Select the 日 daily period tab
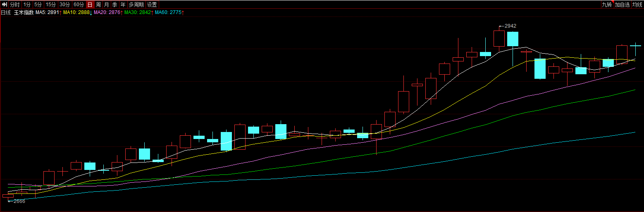The image size is (644, 212). point(90,5)
